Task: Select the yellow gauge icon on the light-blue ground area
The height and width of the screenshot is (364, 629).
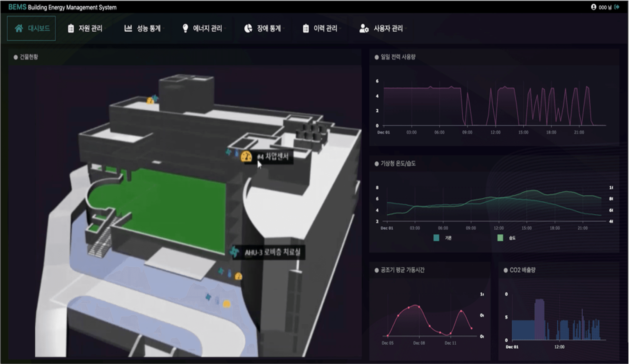Action: coord(226,304)
